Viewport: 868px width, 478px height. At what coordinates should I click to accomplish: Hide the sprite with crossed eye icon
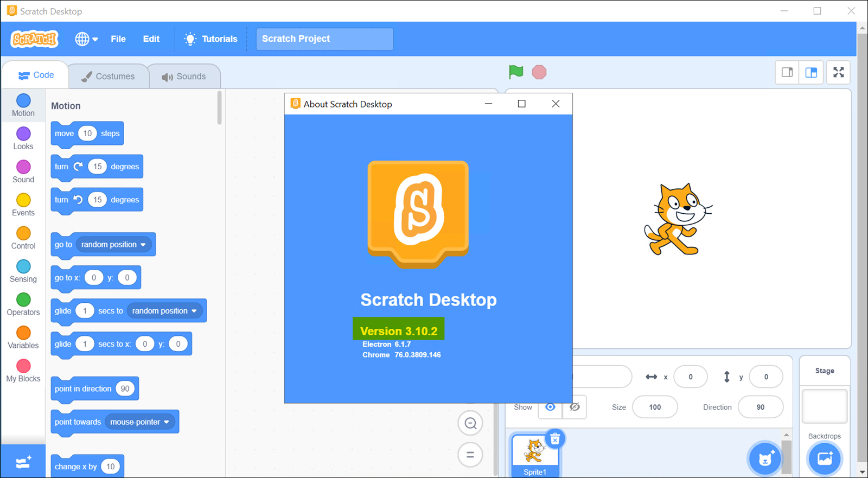point(575,407)
